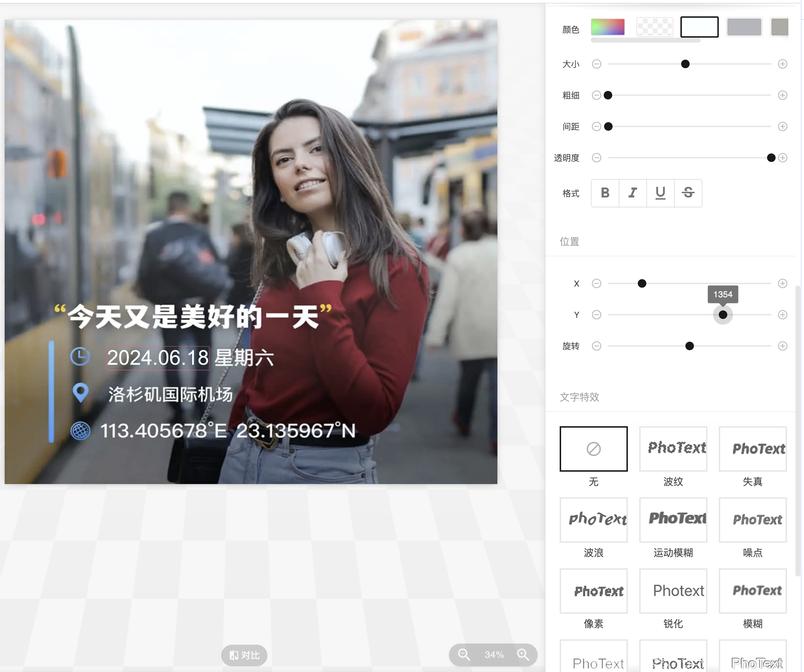Select the white color swatch
The image size is (804, 672).
699,27
